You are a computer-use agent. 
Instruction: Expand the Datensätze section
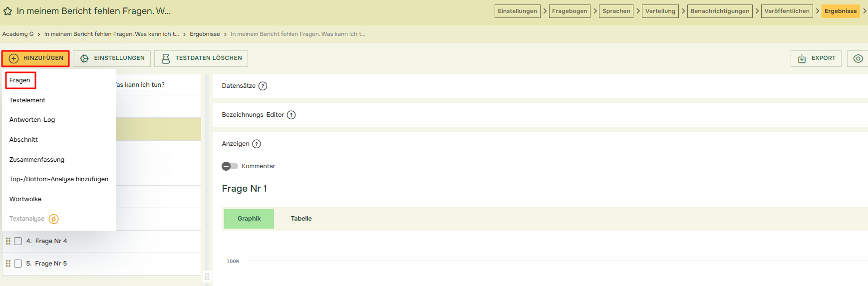point(239,86)
